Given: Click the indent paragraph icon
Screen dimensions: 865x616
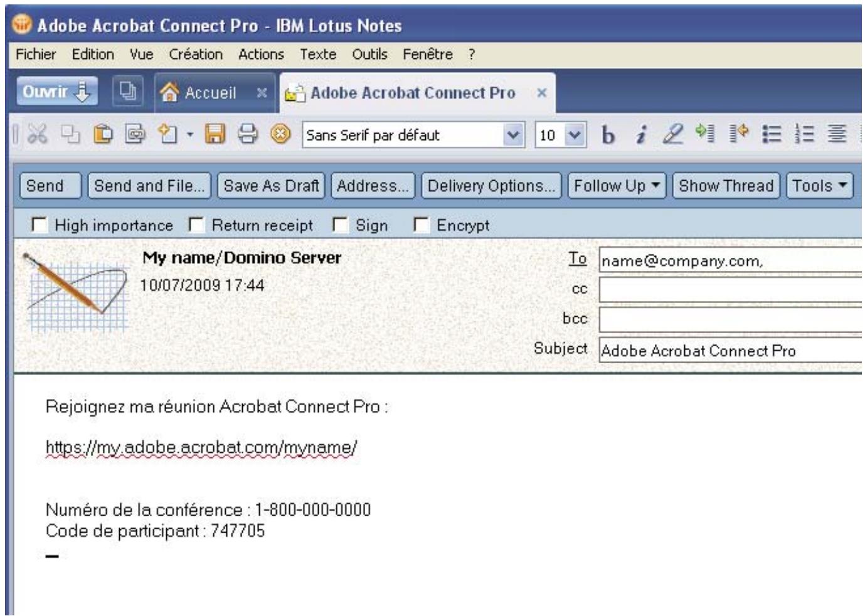Looking at the screenshot, I should (x=705, y=134).
